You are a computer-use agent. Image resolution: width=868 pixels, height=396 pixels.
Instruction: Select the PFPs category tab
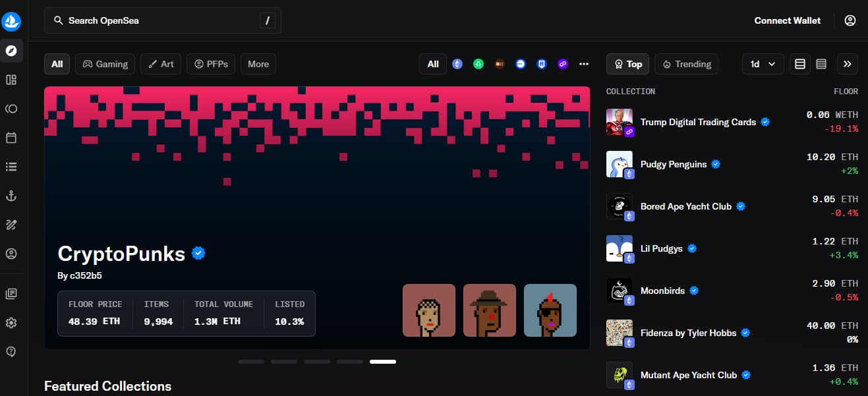[x=211, y=64]
